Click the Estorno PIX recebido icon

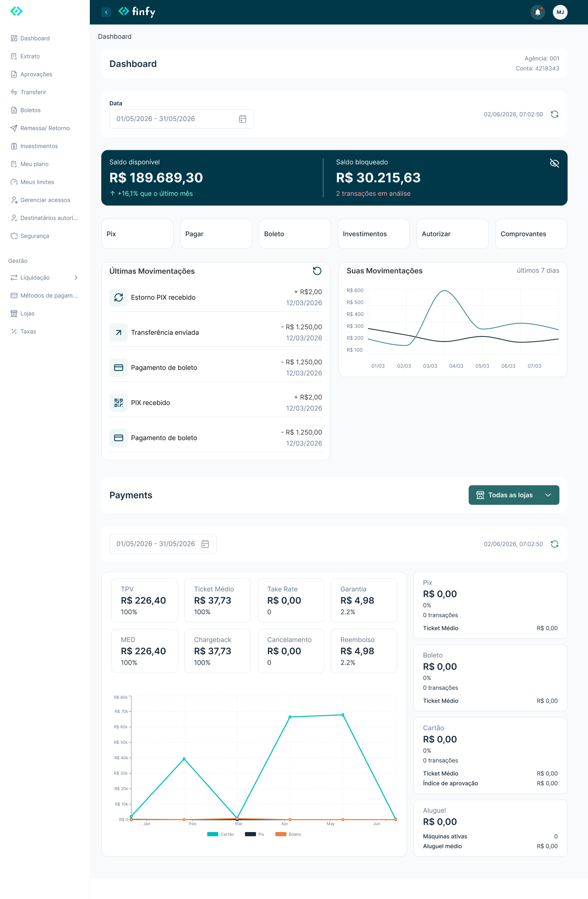pos(118,297)
